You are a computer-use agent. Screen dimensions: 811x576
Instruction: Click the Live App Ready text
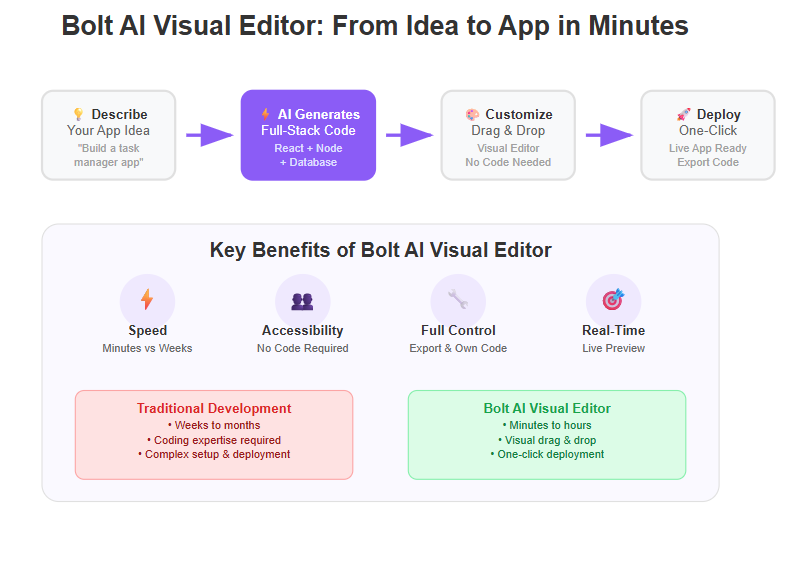pos(708,148)
